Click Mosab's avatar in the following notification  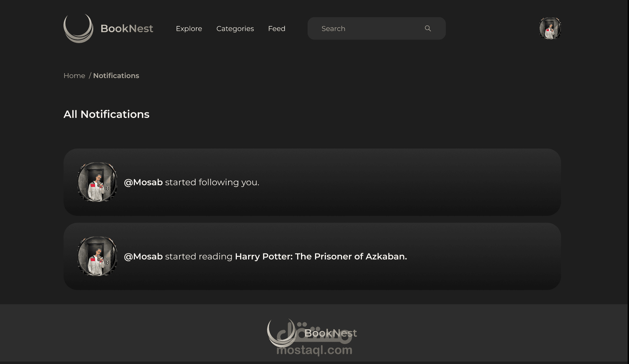pos(97,182)
